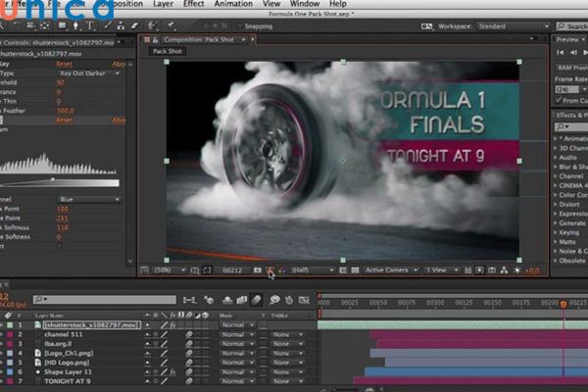
Task: Open the Composition Flowchart icon
Action: pos(504,270)
